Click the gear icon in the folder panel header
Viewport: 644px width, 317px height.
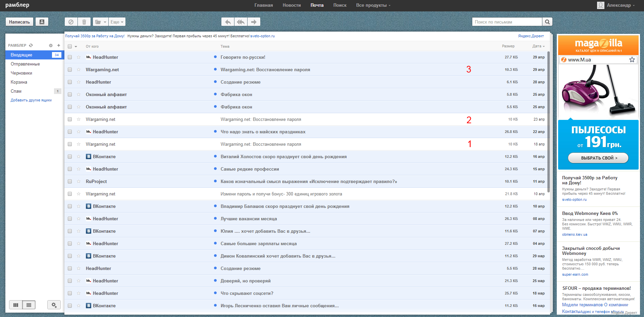coord(51,45)
